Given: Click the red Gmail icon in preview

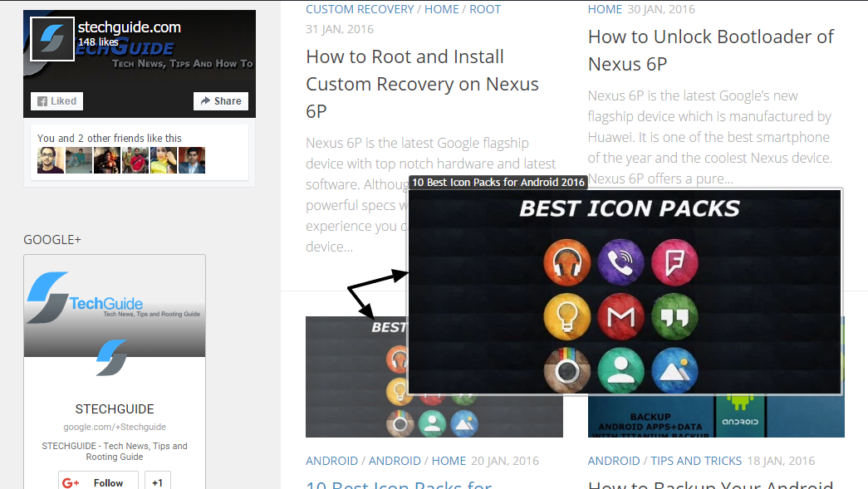Looking at the screenshot, I should (x=620, y=315).
